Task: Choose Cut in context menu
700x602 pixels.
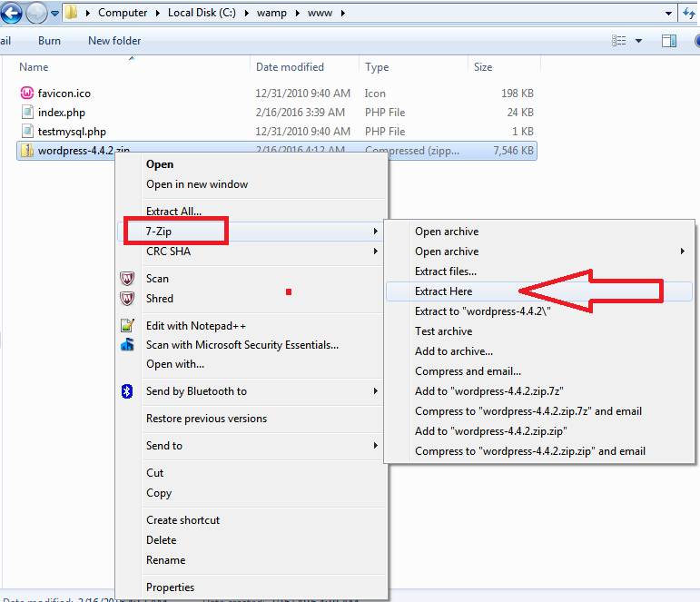Action: [251, 473]
